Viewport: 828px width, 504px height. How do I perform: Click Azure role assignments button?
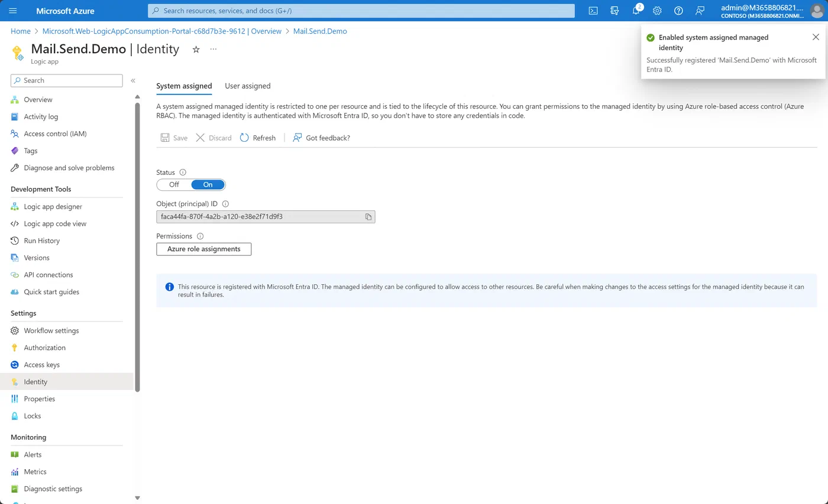click(x=203, y=249)
